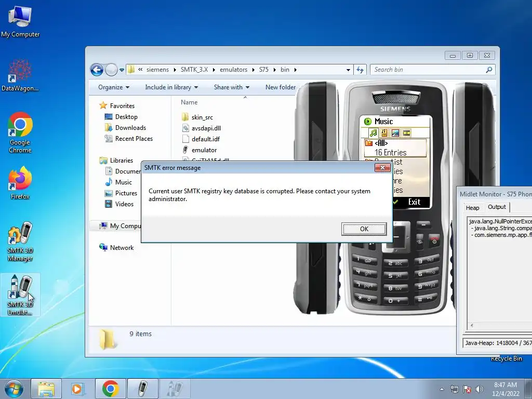Click the SMTK_3.X breadcrumb segment

(194, 70)
